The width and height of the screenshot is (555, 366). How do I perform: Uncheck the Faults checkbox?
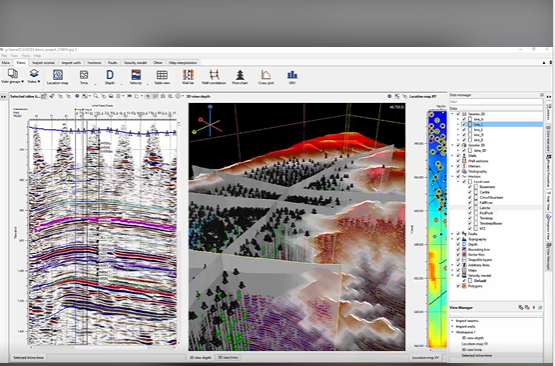click(x=458, y=234)
